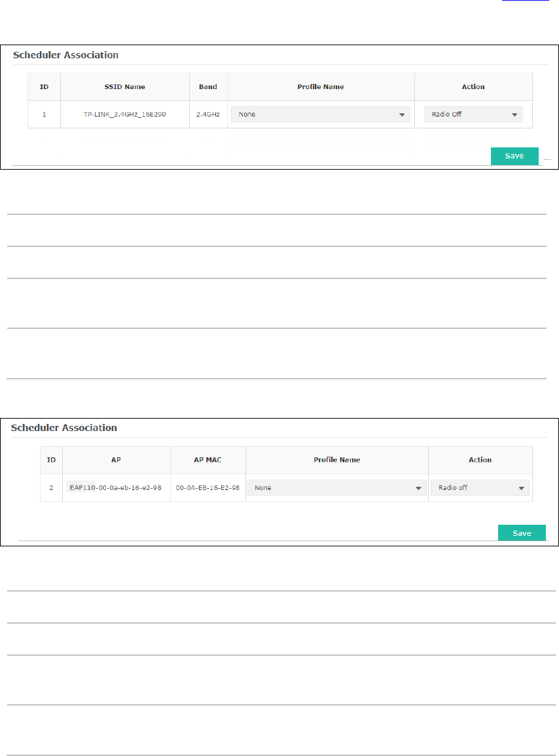Image resolution: width=559 pixels, height=756 pixels.
Task: Save the AP scheduler association table
Action: pyautogui.click(x=522, y=533)
